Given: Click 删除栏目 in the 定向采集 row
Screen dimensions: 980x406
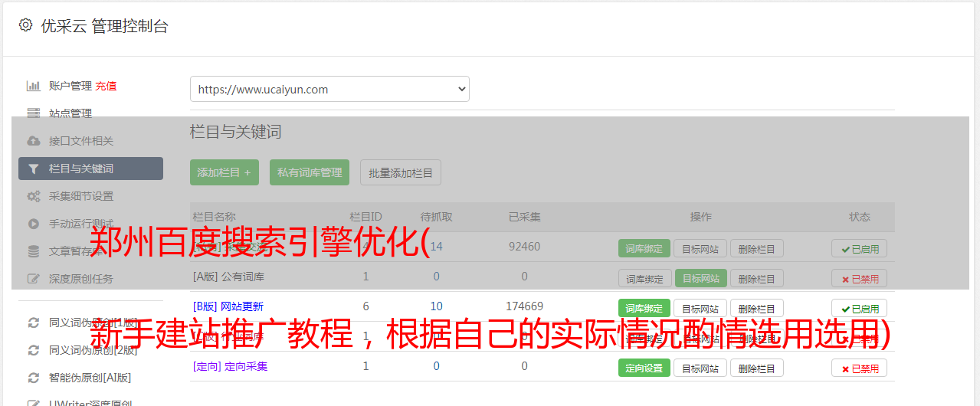Looking at the screenshot, I should [x=756, y=368].
